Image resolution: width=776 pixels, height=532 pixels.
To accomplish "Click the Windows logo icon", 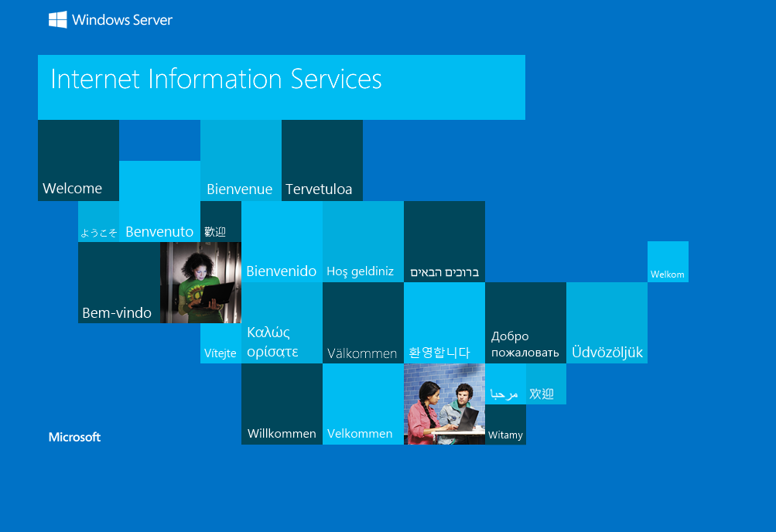I will point(57,20).
